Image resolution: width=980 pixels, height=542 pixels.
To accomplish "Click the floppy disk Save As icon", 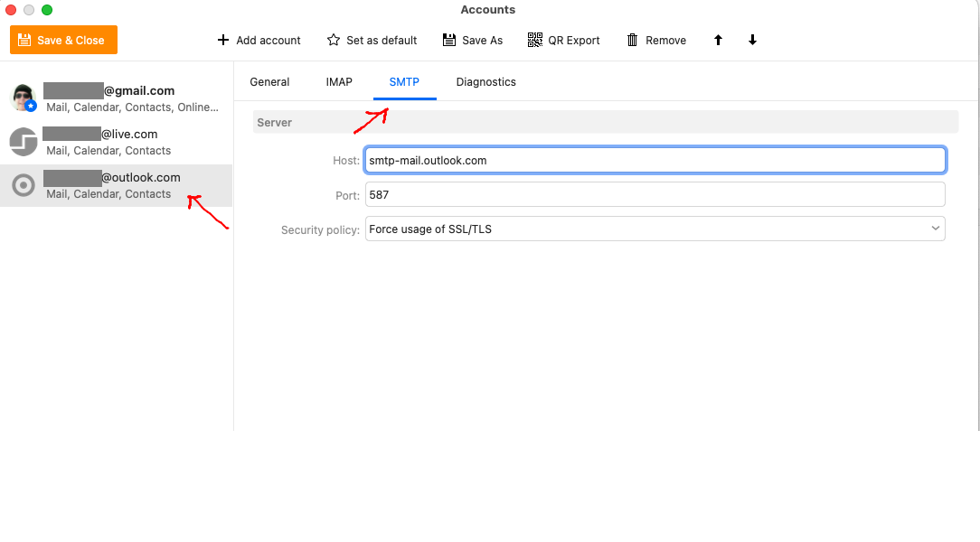I will pyautogui.click(x=448, y=40).
